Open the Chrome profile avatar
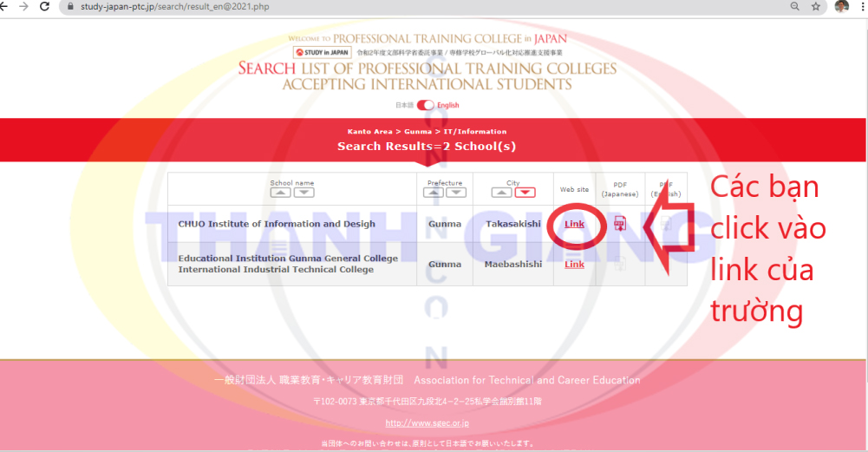The width and height of the screenshot is (868, 452). [841, 6]
